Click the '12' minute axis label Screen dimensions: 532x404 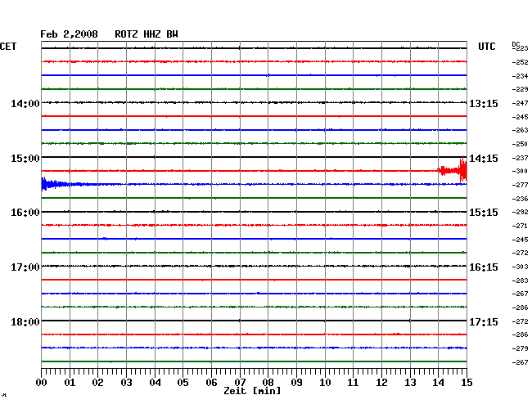(x=381, y=383)
